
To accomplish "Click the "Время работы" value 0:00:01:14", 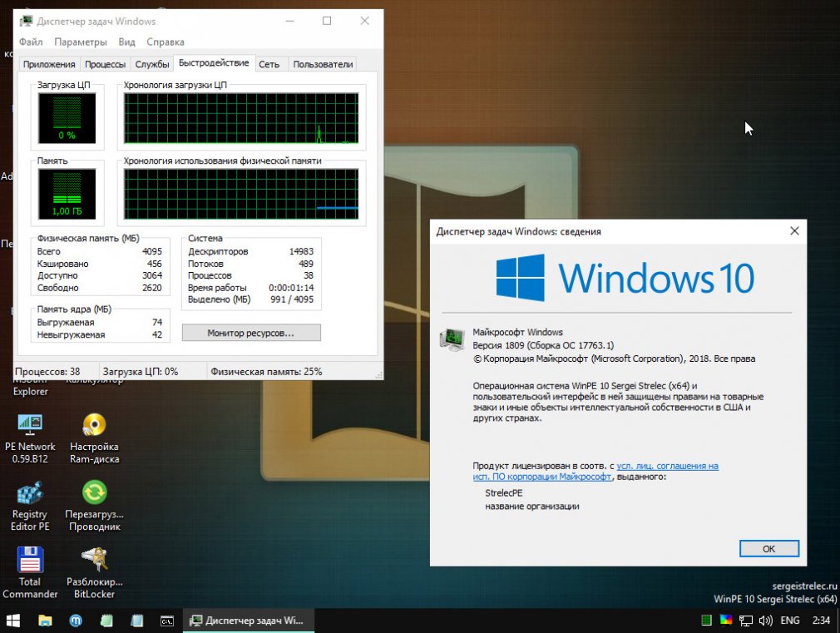I will tap(291, 288).
